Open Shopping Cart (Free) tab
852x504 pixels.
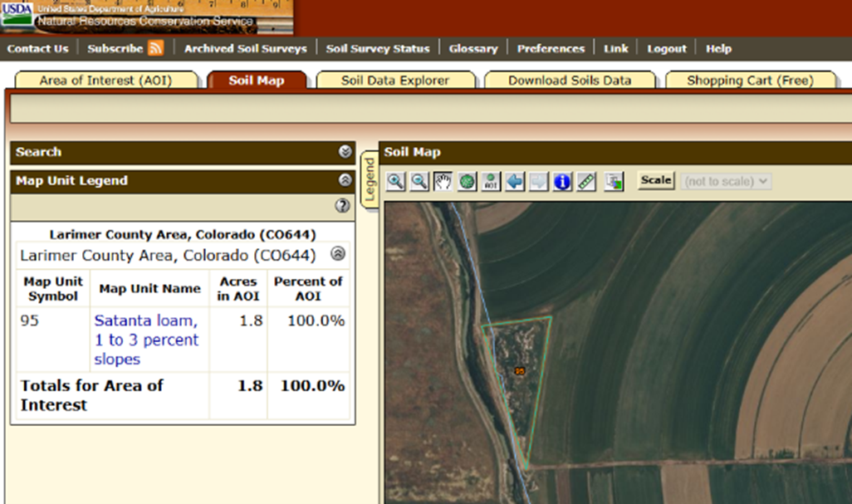(x=750, y=81)
